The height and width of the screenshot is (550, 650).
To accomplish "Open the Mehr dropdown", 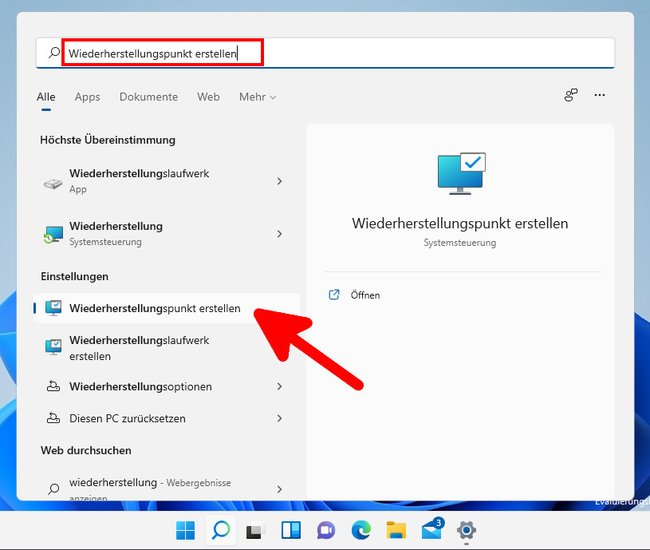I will point(257,97).
